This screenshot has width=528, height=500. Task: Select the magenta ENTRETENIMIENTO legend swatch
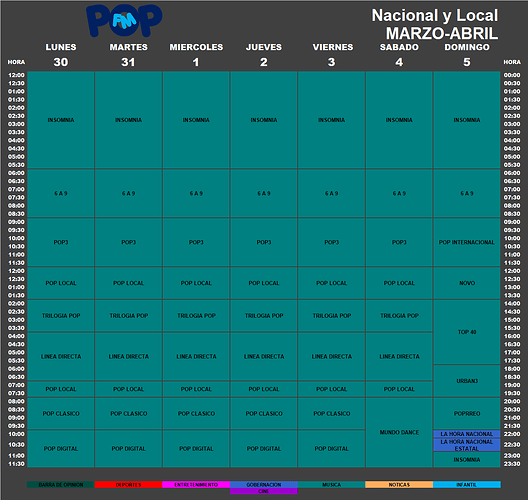pos(196,485)
